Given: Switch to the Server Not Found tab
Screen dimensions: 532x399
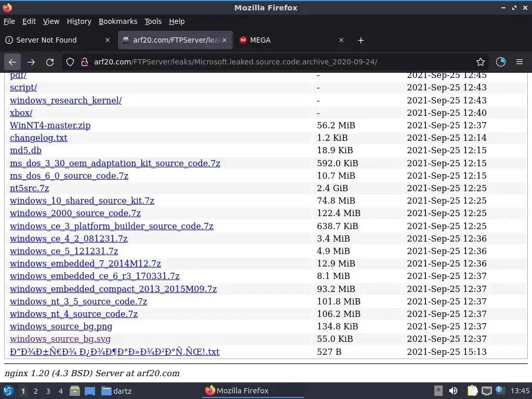Looking at the screenshot, I should click(58, 40).
